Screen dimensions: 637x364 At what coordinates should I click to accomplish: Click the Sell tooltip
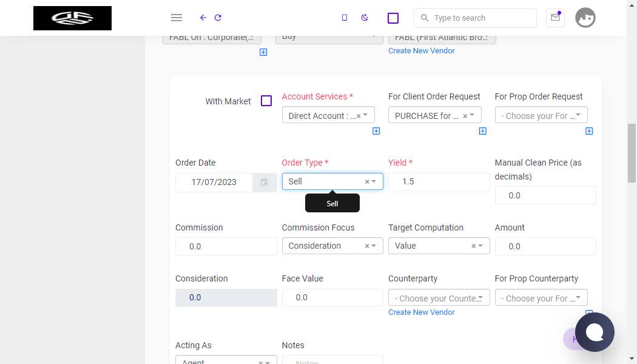tap(332, 203)
